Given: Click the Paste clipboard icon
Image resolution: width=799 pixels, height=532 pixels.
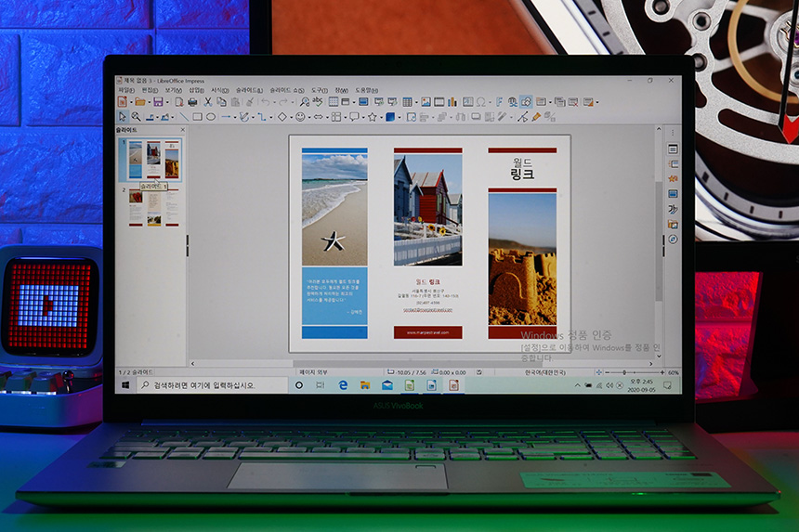Looking at the screenshot, I should coord(235,102).
